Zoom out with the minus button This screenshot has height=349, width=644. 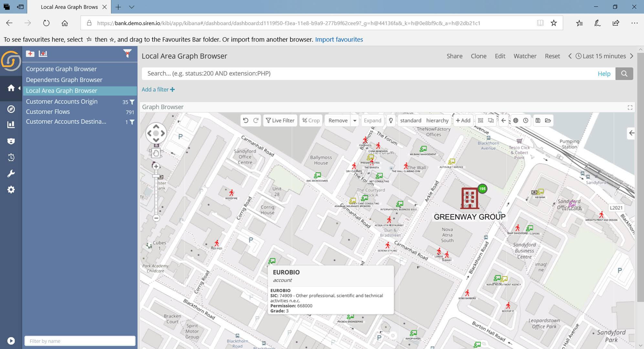pyautogui.click(x=156, y=218)
